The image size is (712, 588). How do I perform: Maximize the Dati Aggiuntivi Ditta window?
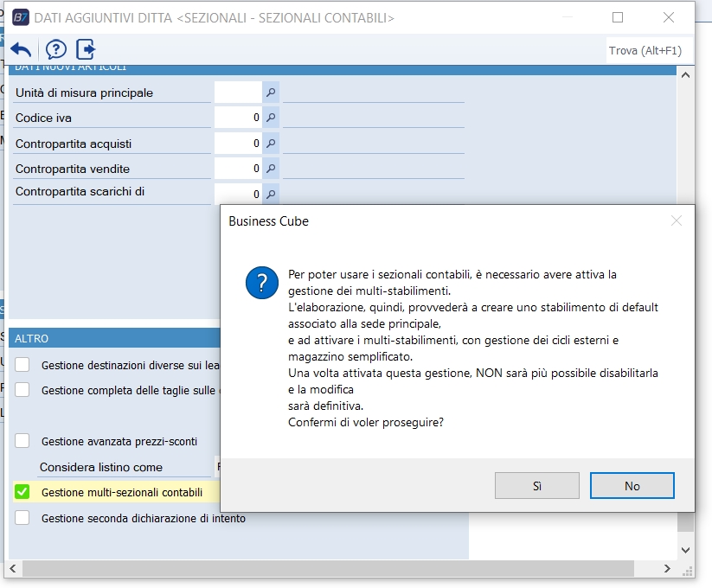[x=618, y=17]
